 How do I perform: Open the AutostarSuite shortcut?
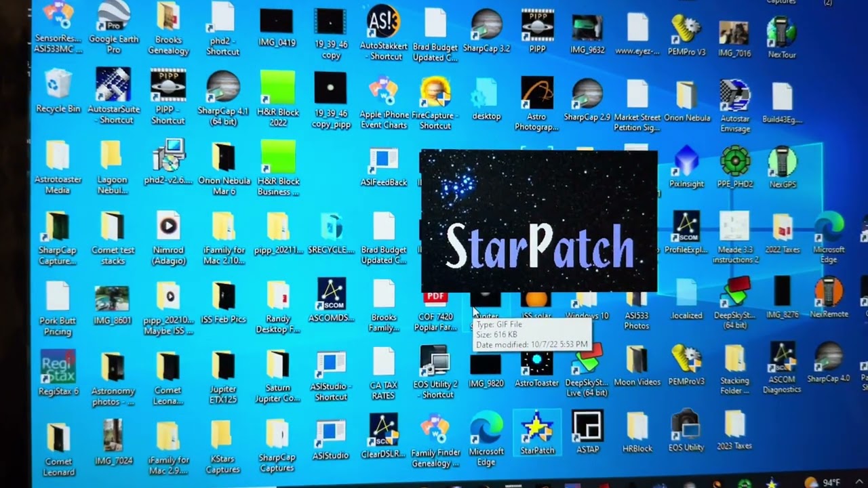[x=113, y=96]
